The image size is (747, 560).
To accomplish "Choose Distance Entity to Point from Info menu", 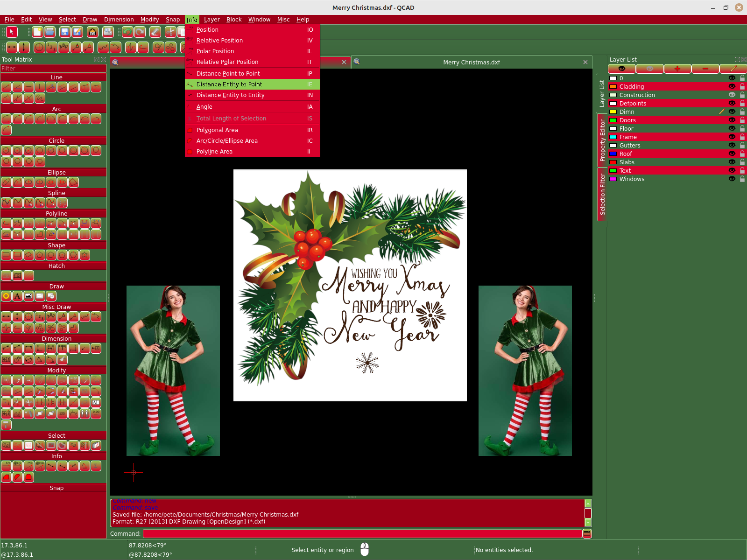I will tap(229, 84).
